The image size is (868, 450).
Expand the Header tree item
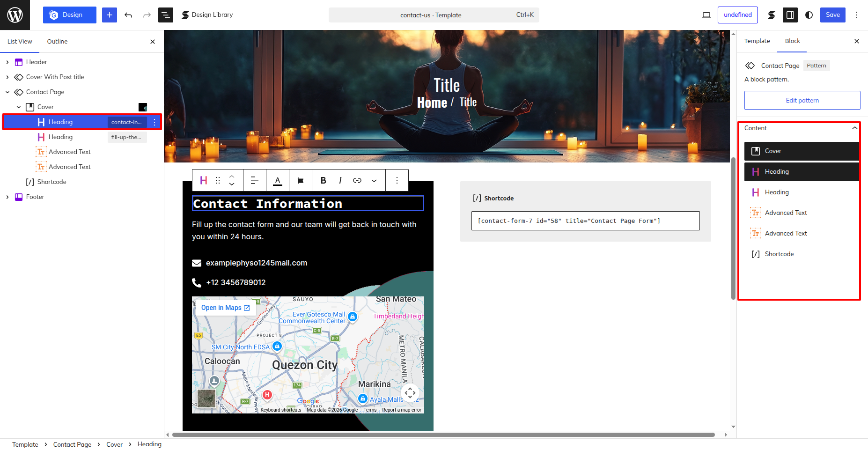pyautogui.click(x=7, y=62)
